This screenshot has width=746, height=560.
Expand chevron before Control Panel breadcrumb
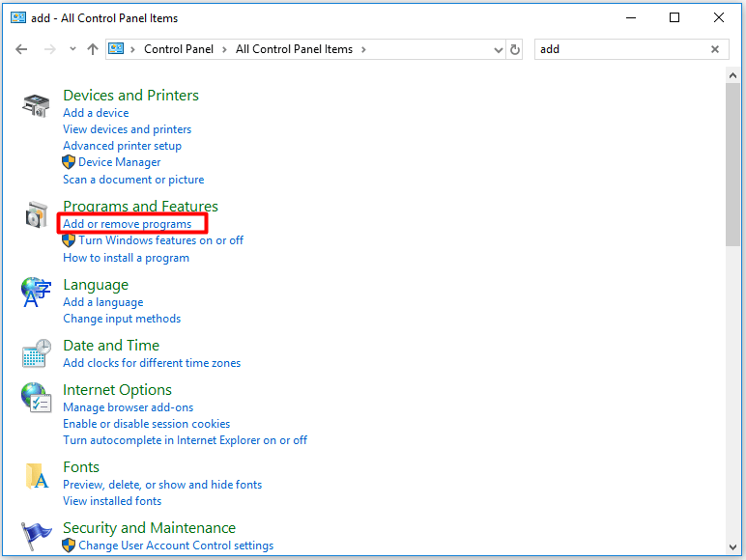click(x=132, y=49)
